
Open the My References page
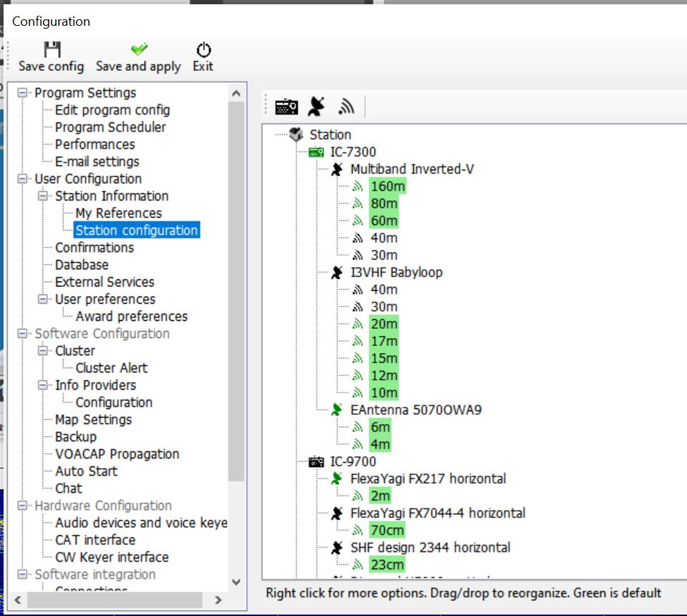(x=119, y=213)
